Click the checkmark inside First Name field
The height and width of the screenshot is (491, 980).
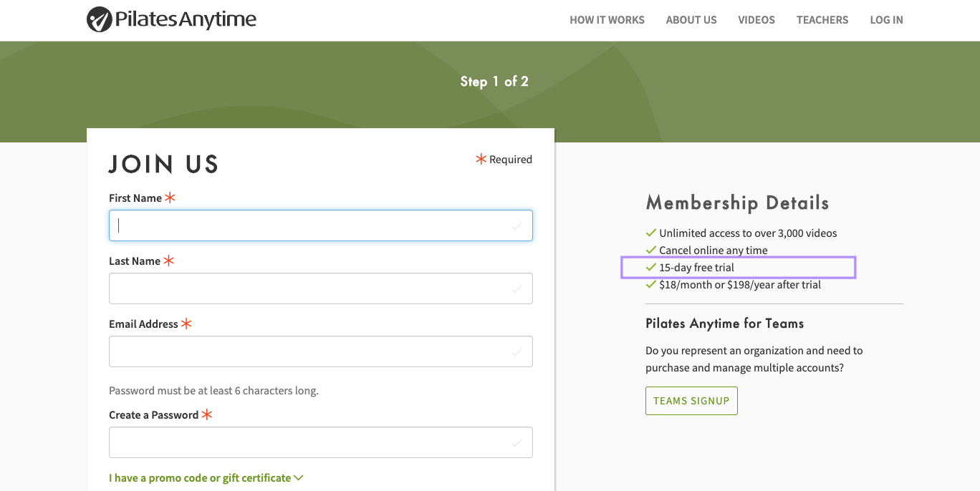click(516, 226)
